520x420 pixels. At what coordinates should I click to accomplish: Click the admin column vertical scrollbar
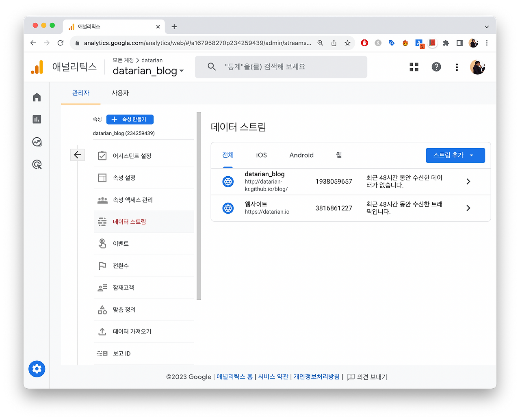199,206
